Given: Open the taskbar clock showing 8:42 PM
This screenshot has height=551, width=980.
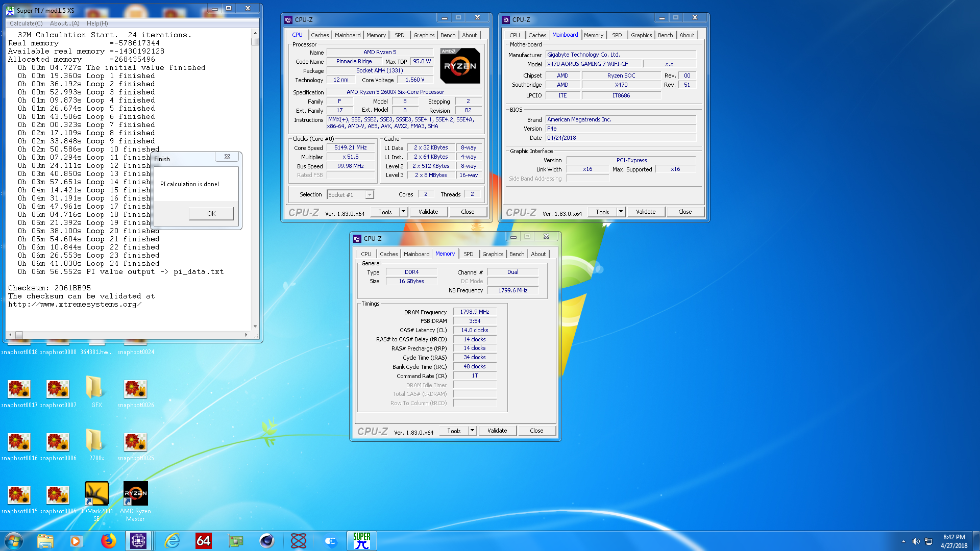Looking at the screenshot, I should pos(954,541).
